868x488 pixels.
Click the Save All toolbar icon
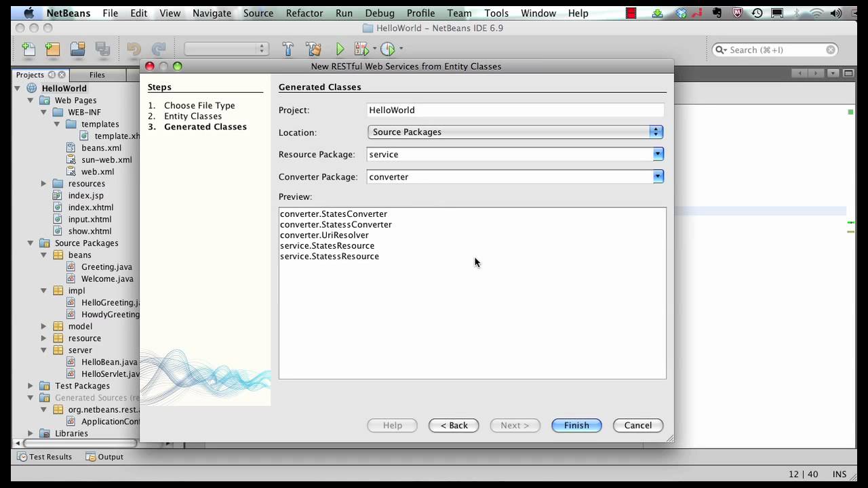coord(102,49)
